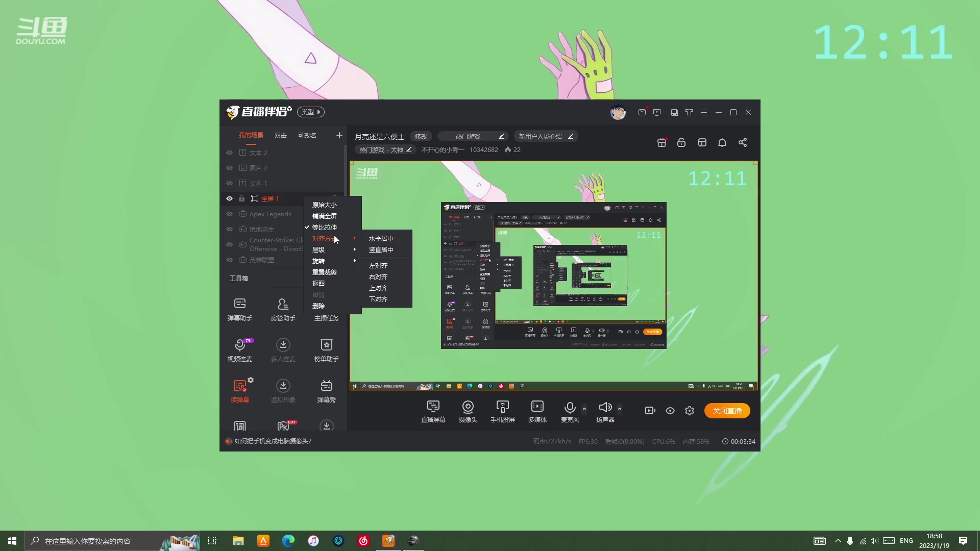Edit the 热门游戏 category field
Viewport: 980px width, 551px height.
click(473, 136)
